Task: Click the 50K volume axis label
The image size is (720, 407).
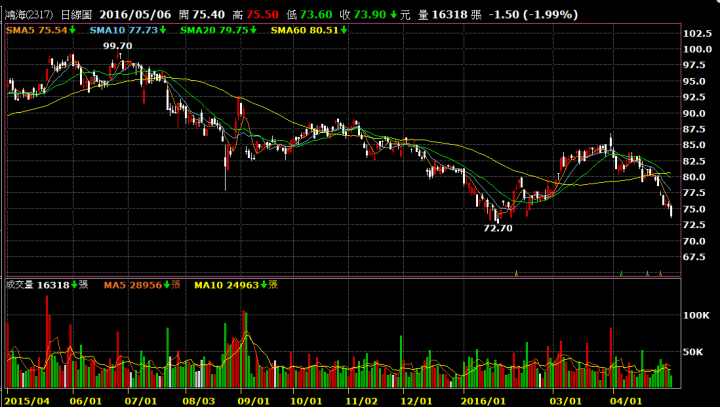Action: (x=693, y=352)
